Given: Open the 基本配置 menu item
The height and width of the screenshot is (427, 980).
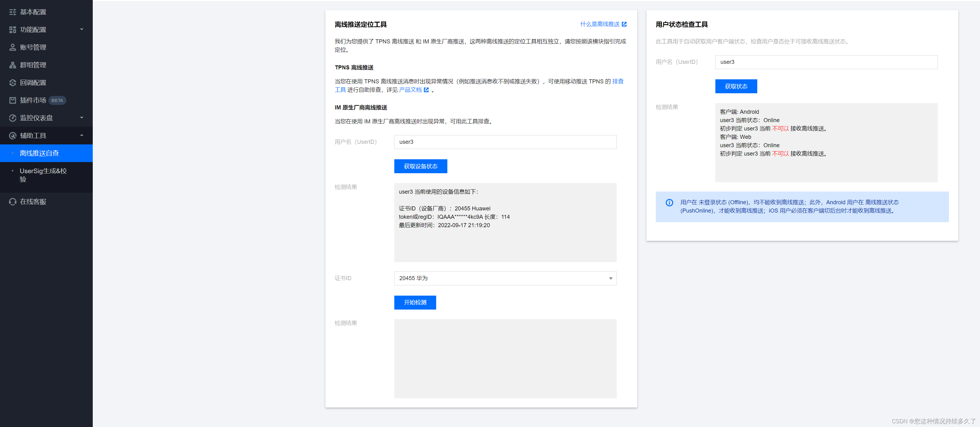Looking at the screenshot, I should point(47,12).
